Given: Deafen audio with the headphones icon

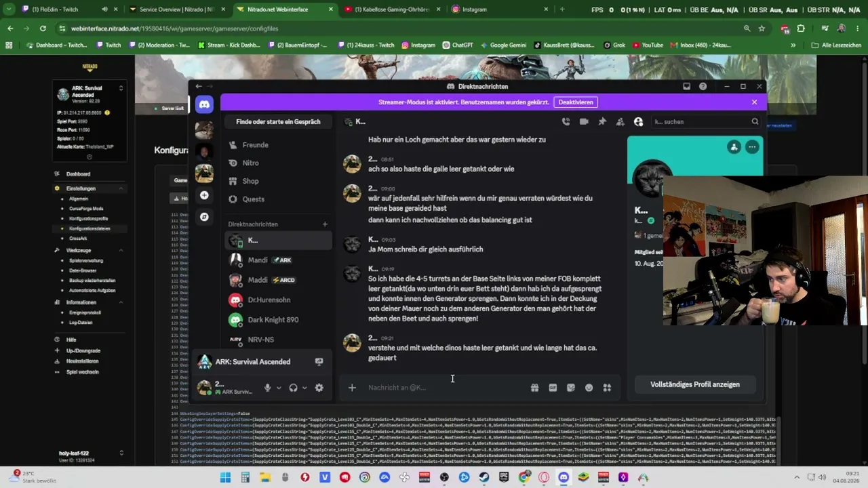Looking at the screenshot, I should point(293,388).
